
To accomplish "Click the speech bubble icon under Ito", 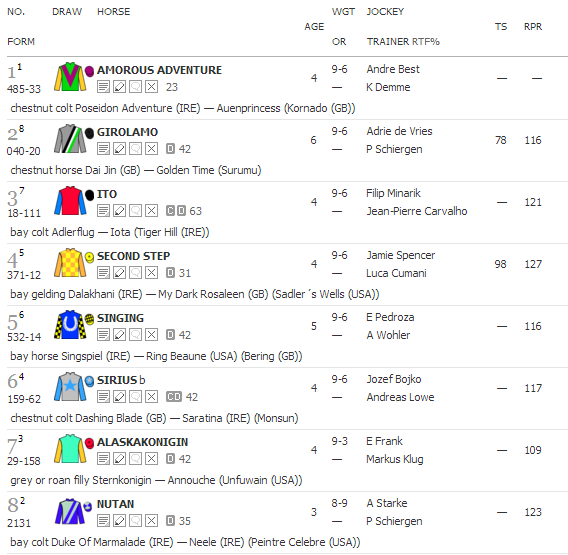I will coord(135,211).
